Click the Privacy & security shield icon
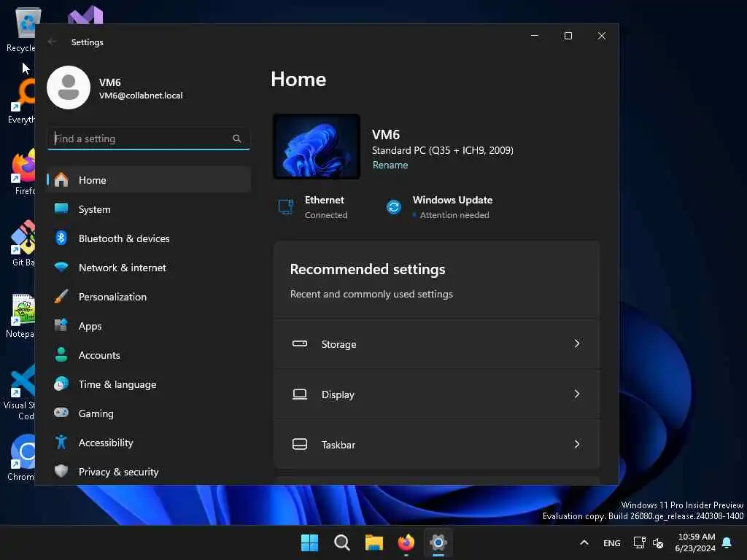The width and height of the screenshot is (747, 560). [x=61, y=471]
